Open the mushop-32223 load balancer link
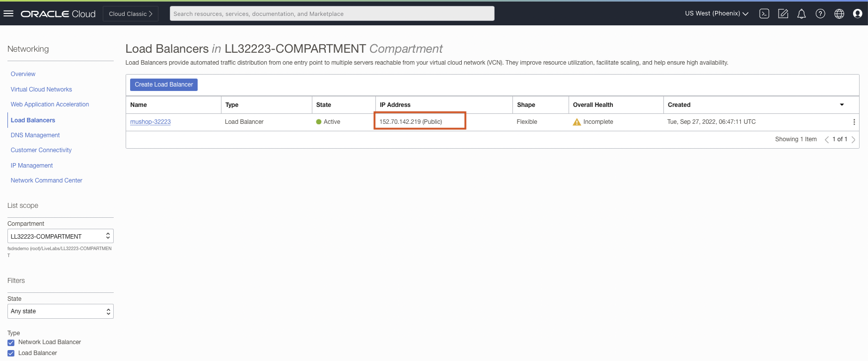Image resolution: width=868 pixels, height=361 pixels. pyautogui.click(x=150, y=122)
